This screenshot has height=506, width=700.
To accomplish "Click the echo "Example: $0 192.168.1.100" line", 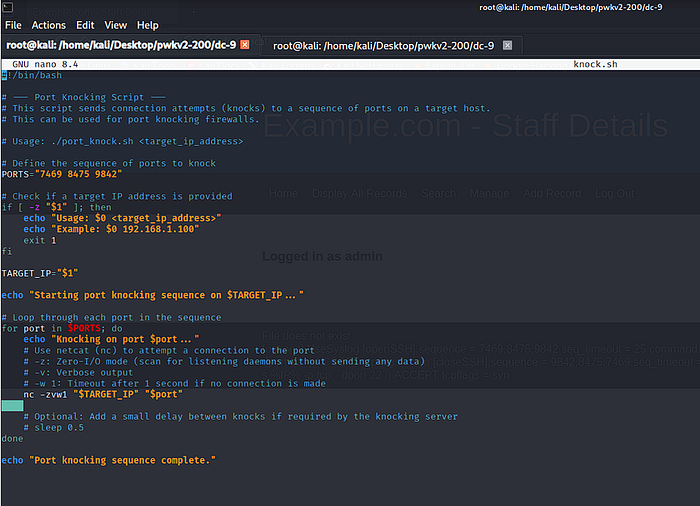I will 111,229.
